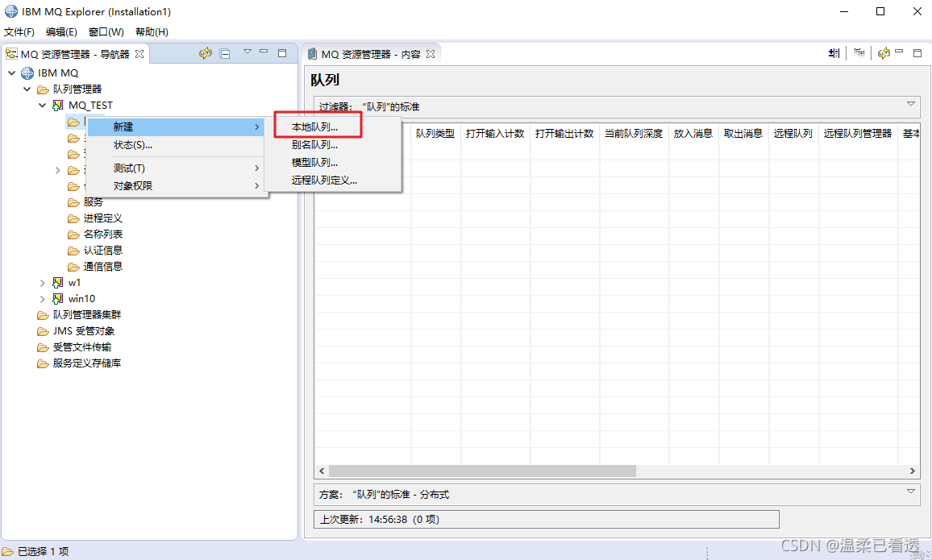Screen dimensions: 932x560
Task: Click the 远程队列管理器 column header
Action: coord(859,134)
